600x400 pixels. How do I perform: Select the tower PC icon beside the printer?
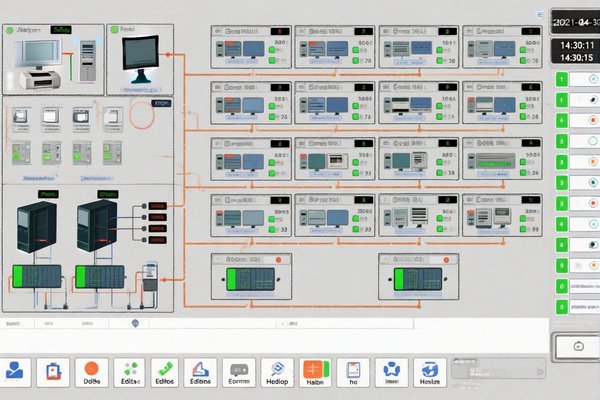tap(85, 53)
